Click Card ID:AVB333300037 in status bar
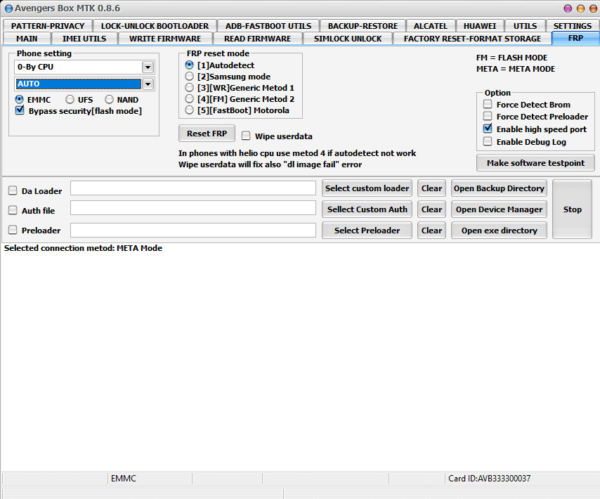The height and width of the screenshot is (499, 600). (x=489, y=478)
